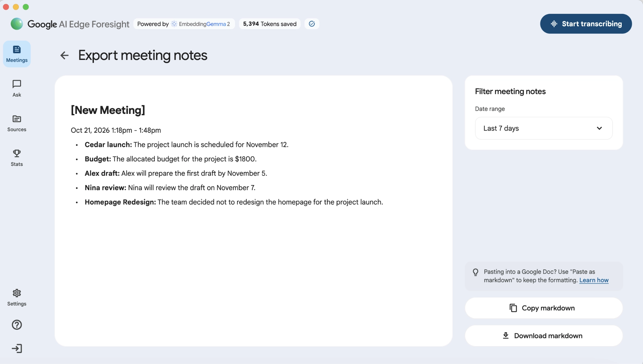
Task: Click the Oct 21, 2026 1:18pm meeting time
Action: click(x=116, y=130)
